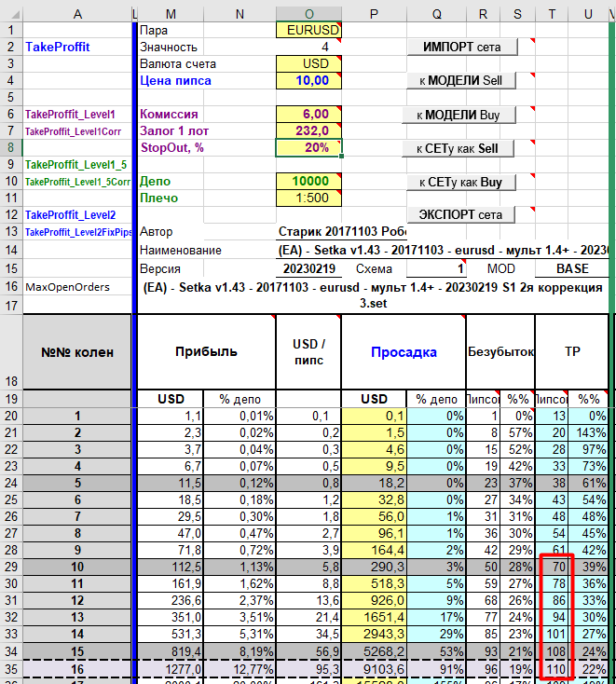Select drawdown cell 9103,6 for knee 16

click(374, 669)
